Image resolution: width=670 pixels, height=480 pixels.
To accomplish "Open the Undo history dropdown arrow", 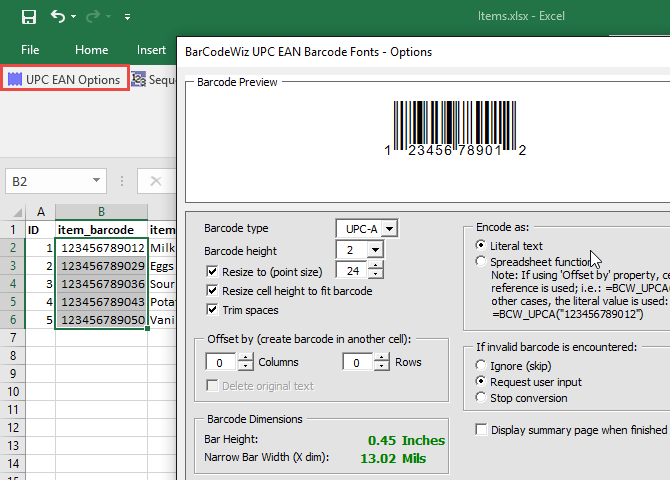I will pyautogui.click(x=73, y=17).
